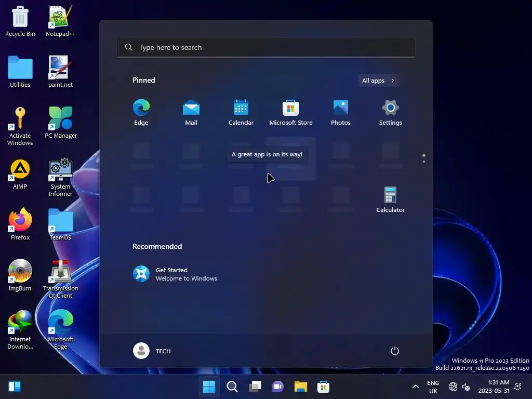Open File Explorer from the taskbar
The image size is (532, 399).
click(301, 387)
